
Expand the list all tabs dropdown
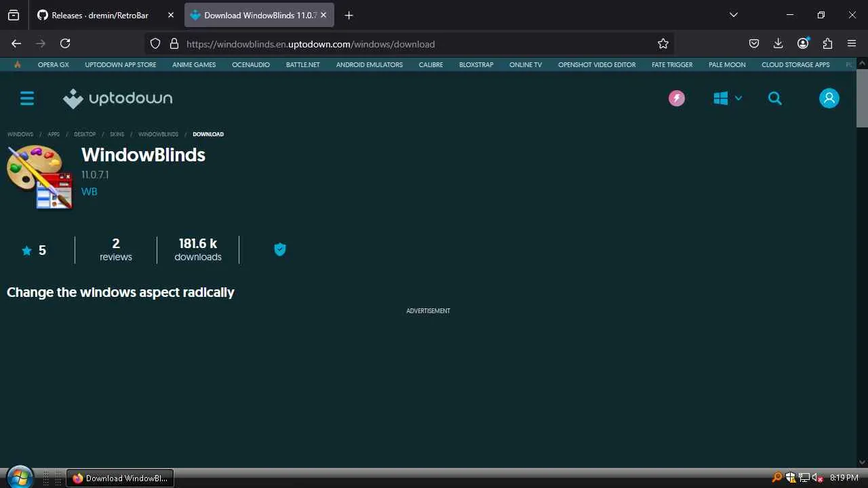tap(733, 15)
